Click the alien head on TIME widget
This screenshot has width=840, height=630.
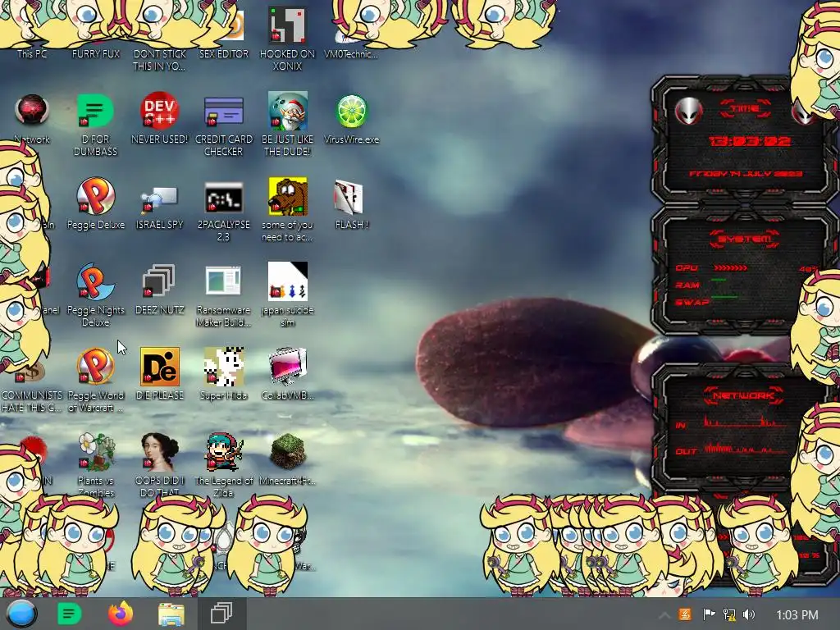tap(688, 112)
